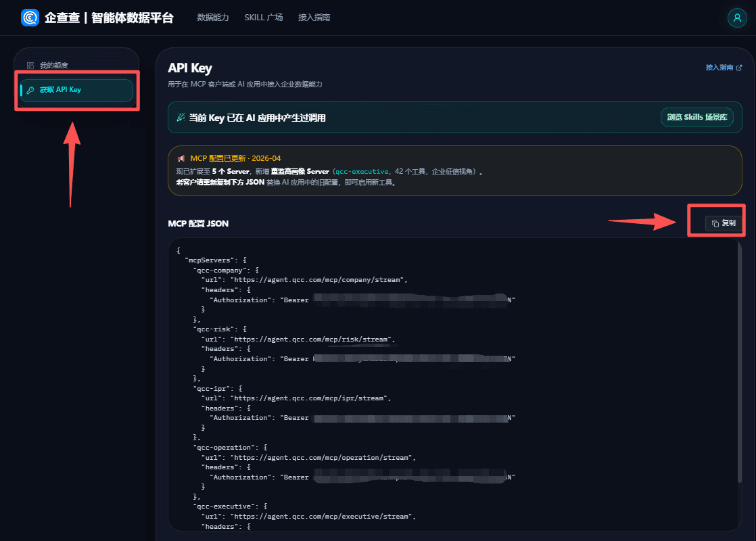
Task: Go to 接入指南 in top navigation
Action: point(314,18)
